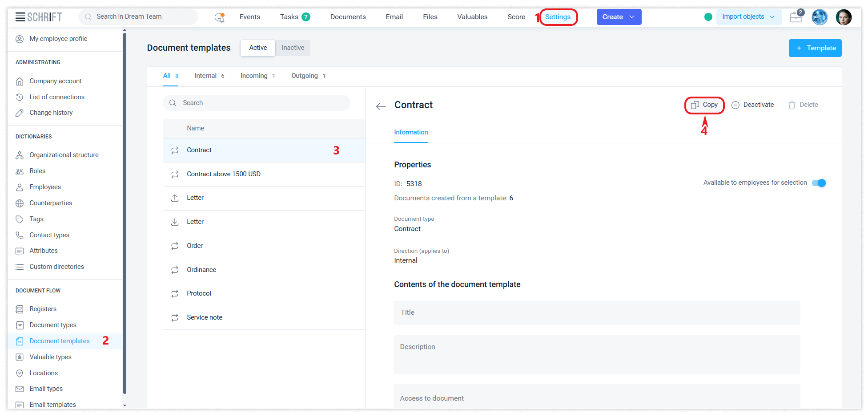868x418 pixels.
Task: Toggle Available to employees for selection
Action: pos(819,183)
